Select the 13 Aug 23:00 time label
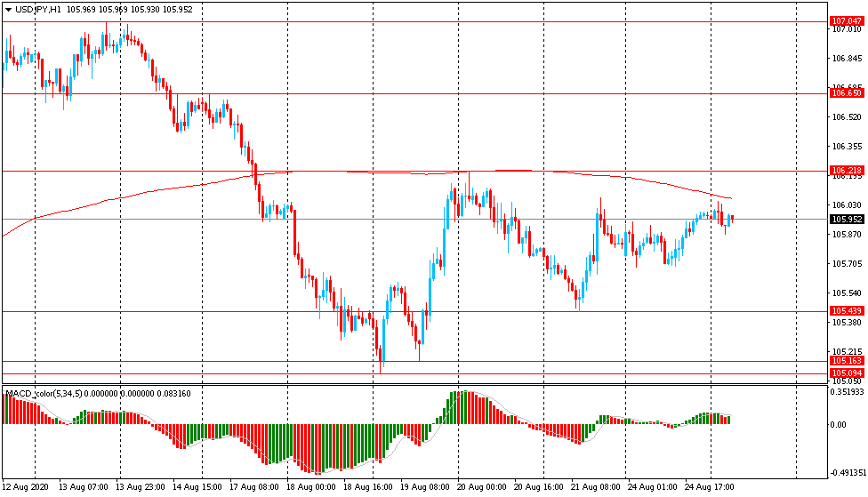The image size is (868, 497). (x=140, y=487)
